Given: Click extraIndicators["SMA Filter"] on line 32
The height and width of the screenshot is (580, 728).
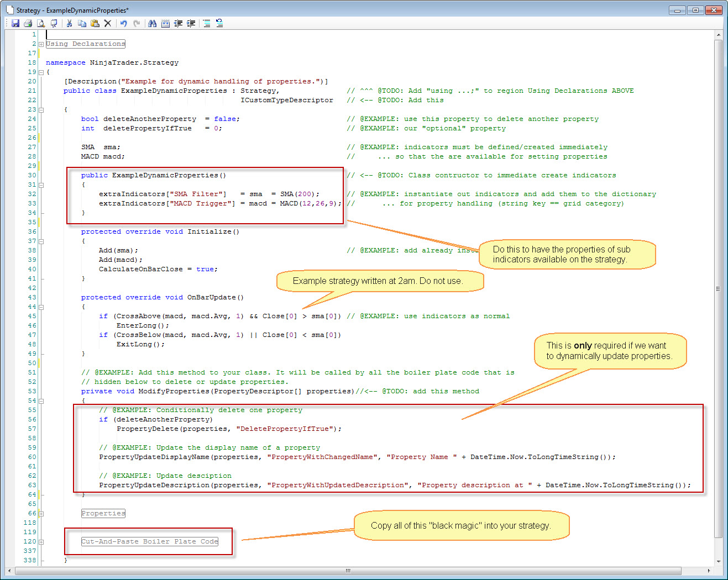Looking at the screenshot, I should pos(163,194).
